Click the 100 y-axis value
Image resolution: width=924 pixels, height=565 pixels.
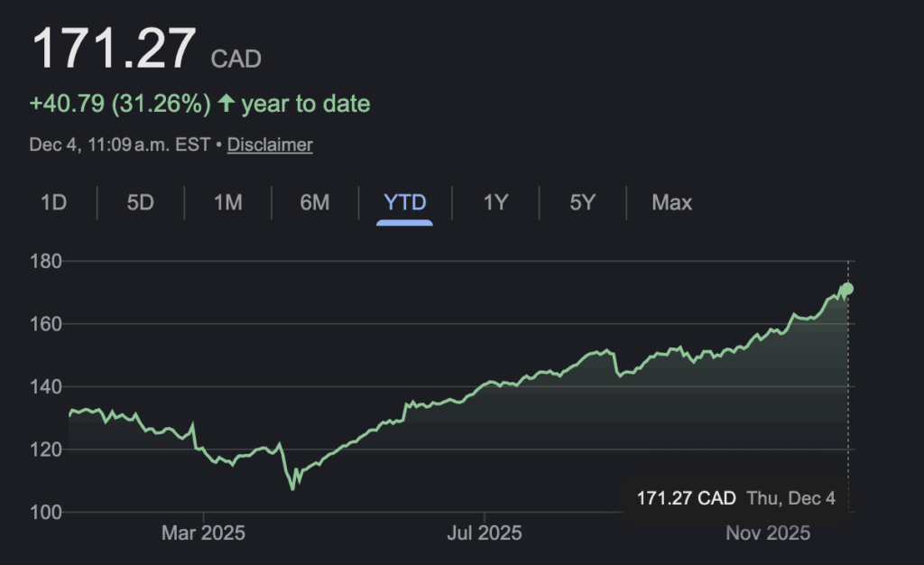point(45,513)
